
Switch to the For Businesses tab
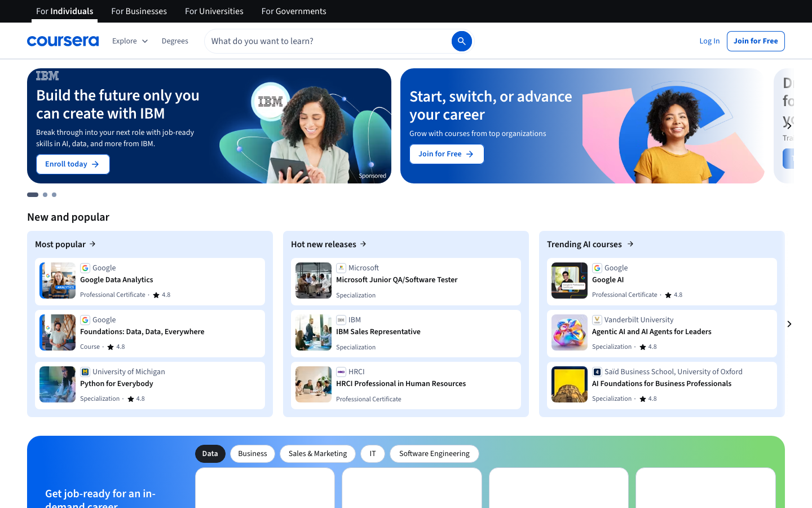pos(139,11)
